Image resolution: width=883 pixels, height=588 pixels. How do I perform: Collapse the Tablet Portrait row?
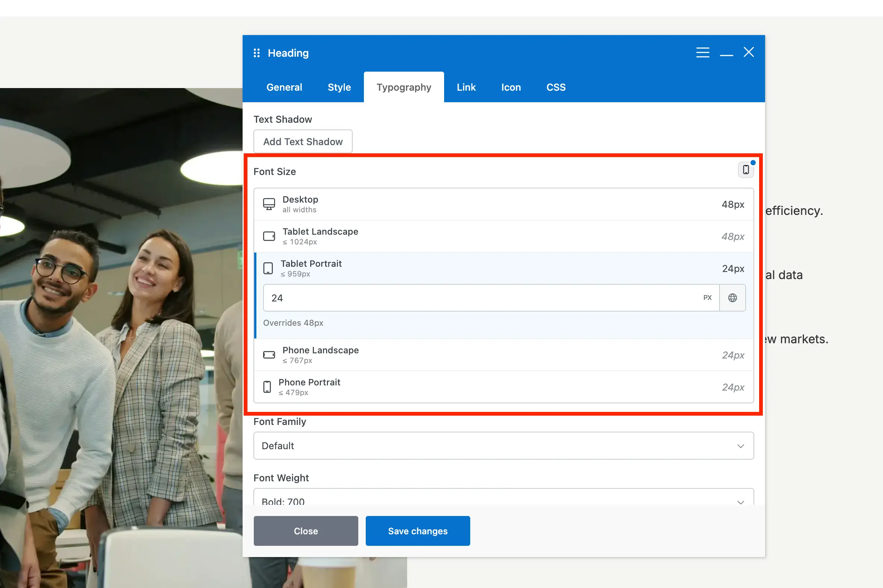503,269
